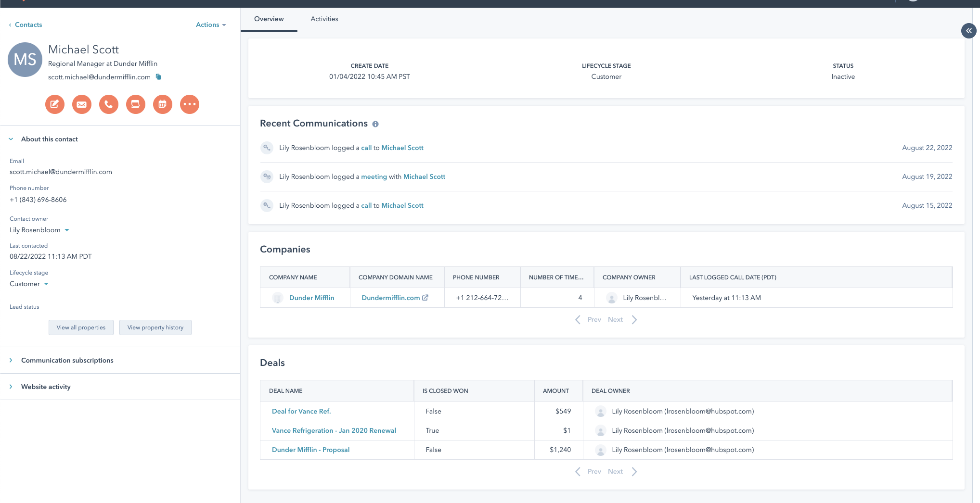This screenshot has width=980, height=503.
Task: Click LAST LOGGED CALL DATE column header
Action: [x=816, y=277]
